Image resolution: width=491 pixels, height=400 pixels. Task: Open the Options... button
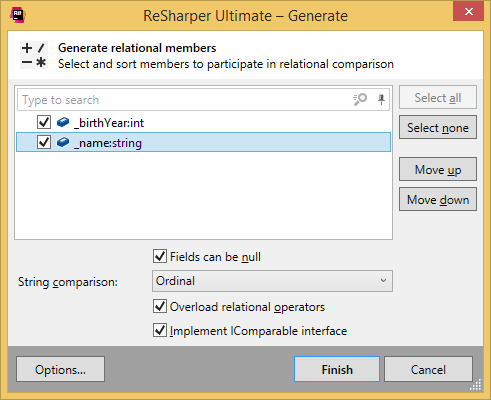60,369
